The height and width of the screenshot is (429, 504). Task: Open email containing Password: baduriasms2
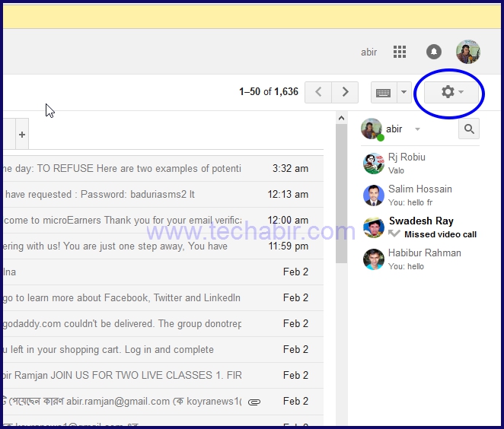click(x=163, y=195)
